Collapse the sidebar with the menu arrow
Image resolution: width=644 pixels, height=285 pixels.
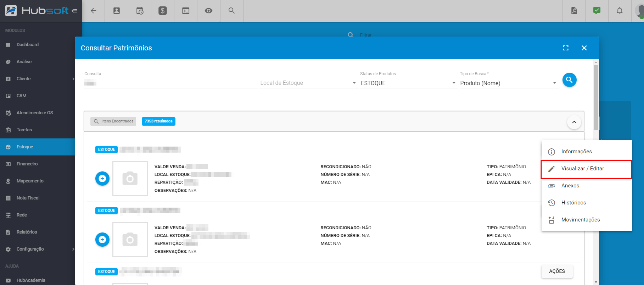74,11
